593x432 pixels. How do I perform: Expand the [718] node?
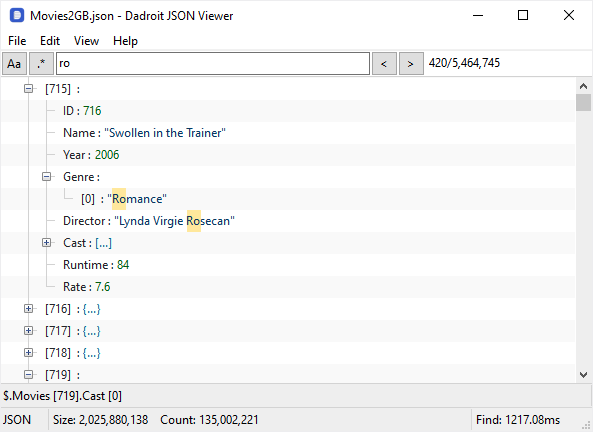click(x=28, y=353)
